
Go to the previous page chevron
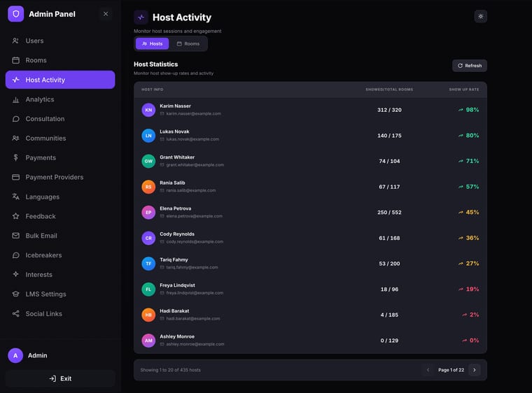tap(428, 370)
